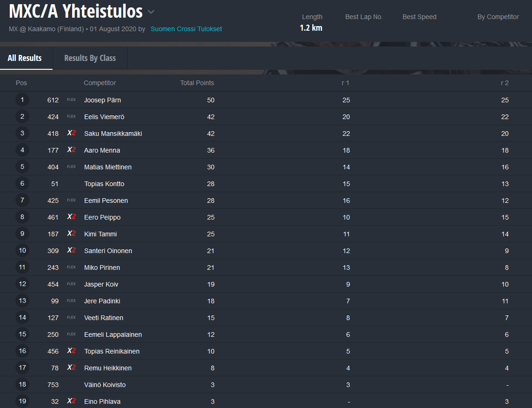Open competitor Eelis Viemerö
The image size is (532, 408).
coord(104,117)
